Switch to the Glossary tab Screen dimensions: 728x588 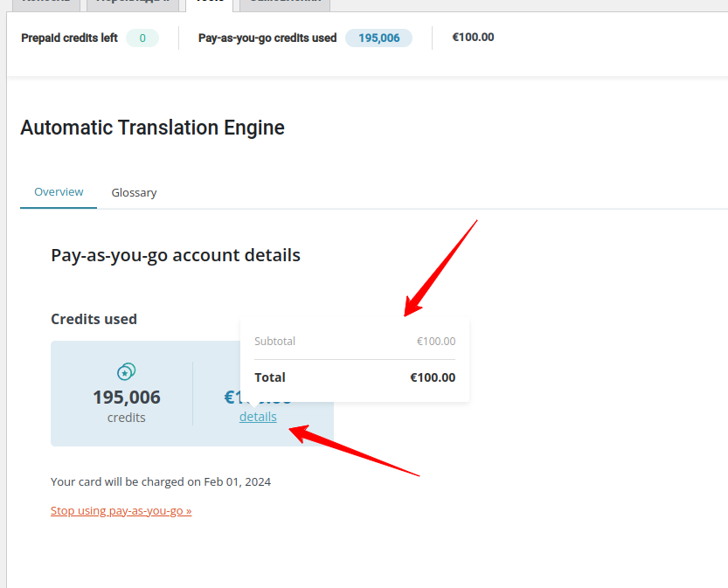pyautogui.click(x=134, y=192)
